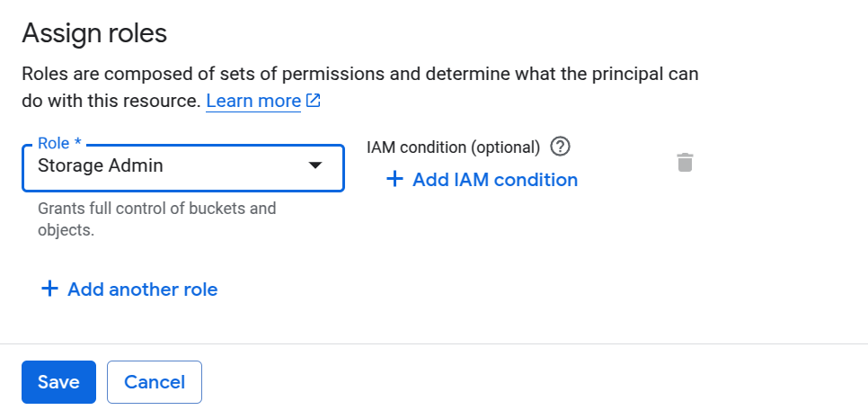Screen dimensions: 868x419
Task: Cancel the role assignment
Action: click(155, 382)
